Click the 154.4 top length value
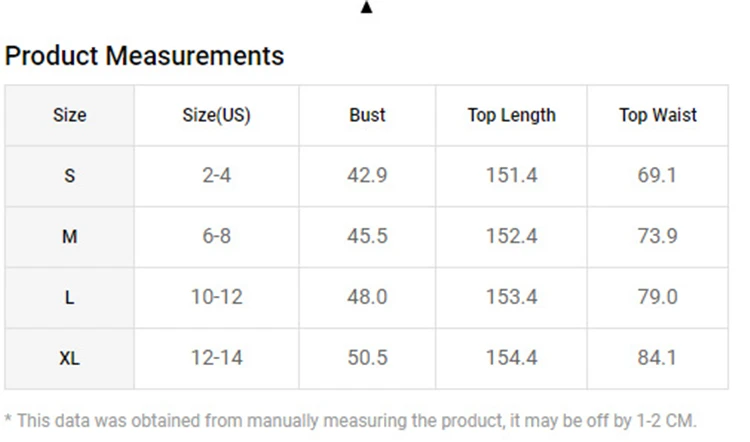Image resolution: width=750 pixels, height=442 pixels. point(511,358)
